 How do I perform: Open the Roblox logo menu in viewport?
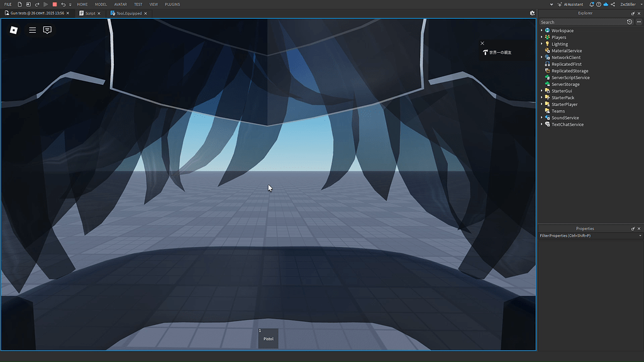(14, 30)
